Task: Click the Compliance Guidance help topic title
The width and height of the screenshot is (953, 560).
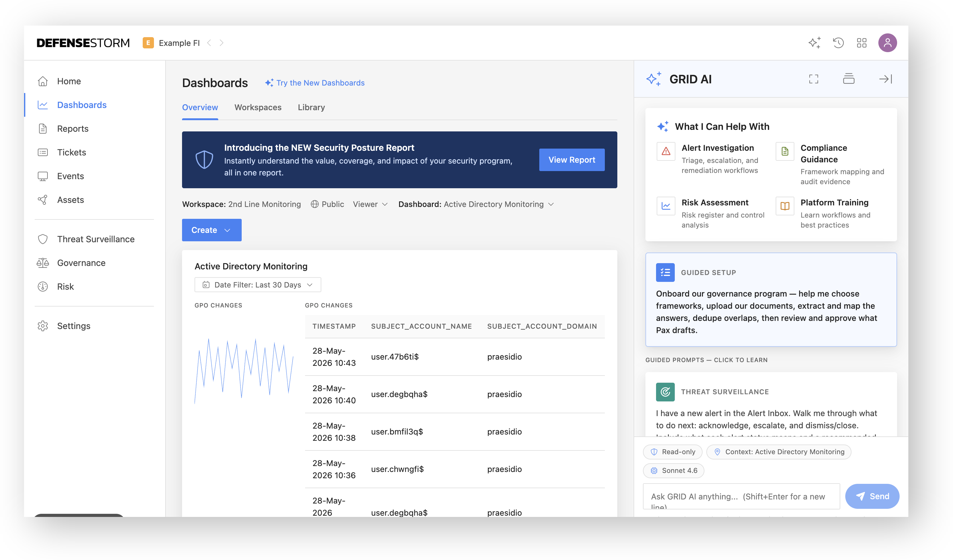Action: [x=823, y=154]
